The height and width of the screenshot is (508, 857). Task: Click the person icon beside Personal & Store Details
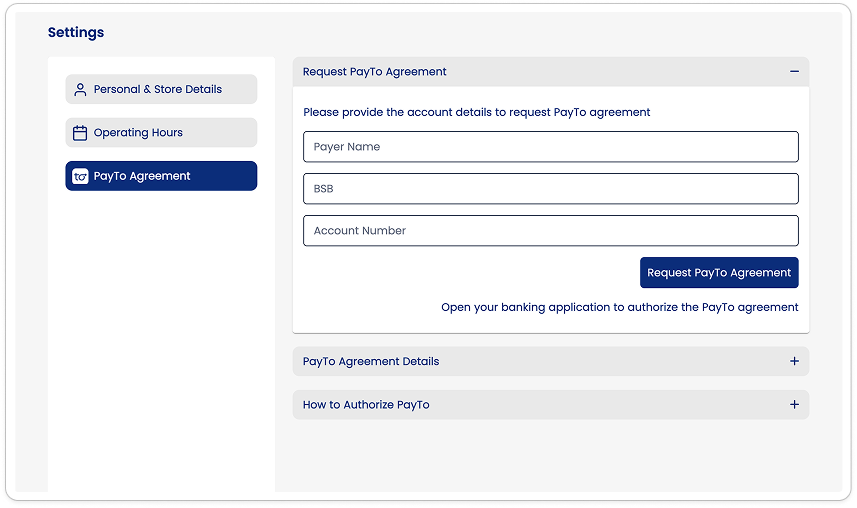tap(80, 89)
